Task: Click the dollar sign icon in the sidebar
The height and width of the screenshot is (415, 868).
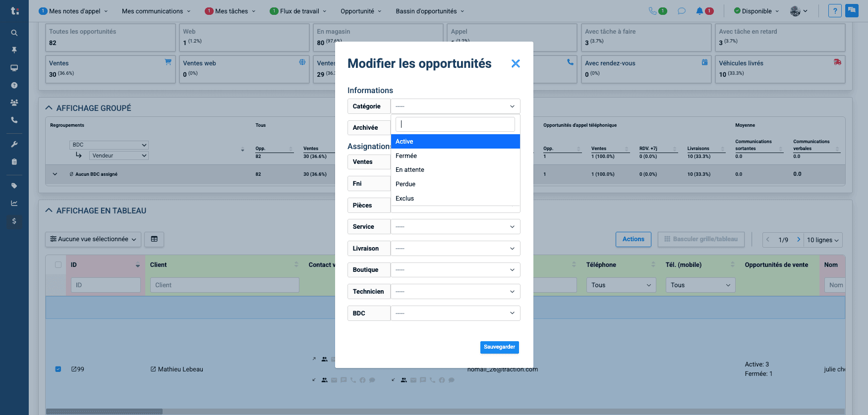Action: 14,221
